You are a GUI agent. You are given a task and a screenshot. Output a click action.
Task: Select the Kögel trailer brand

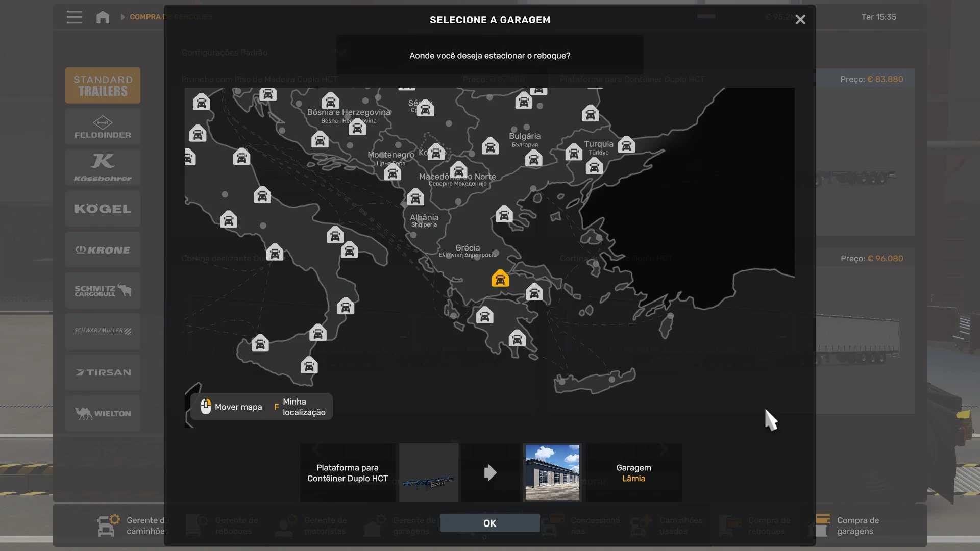pyautogui.click(x=103, y=209)
